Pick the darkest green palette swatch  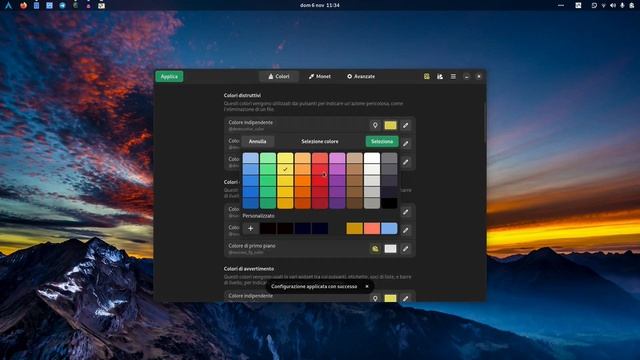point(268,203)
